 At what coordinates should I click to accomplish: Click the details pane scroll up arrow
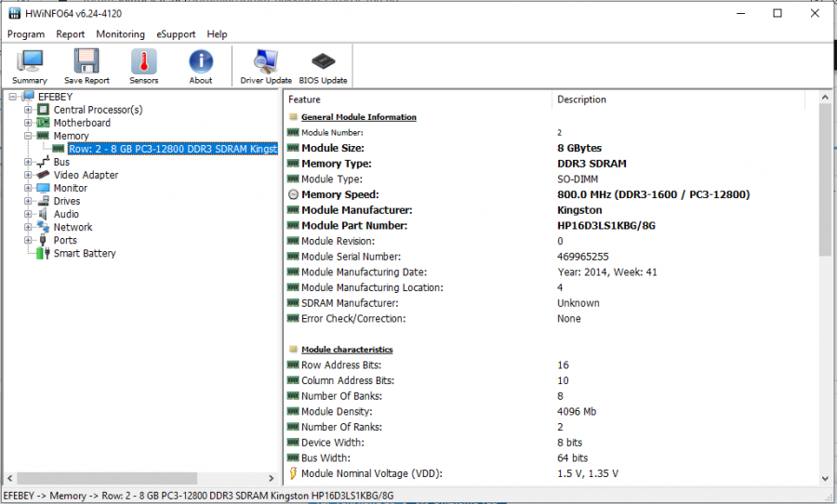[825, 97]
